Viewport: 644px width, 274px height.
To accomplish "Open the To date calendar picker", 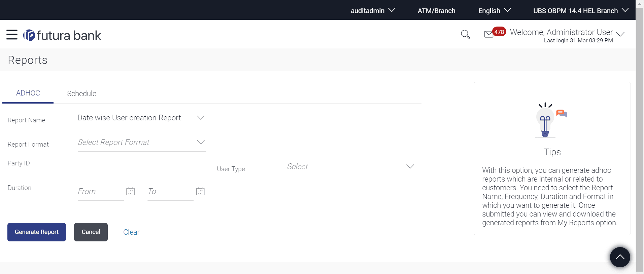I will coord(200,192).
